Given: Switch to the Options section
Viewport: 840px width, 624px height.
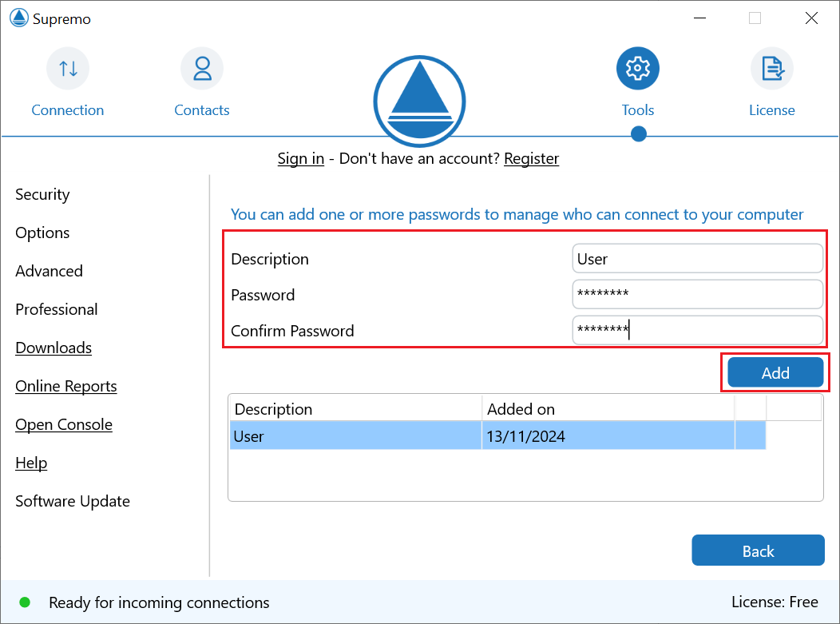Looking at the screenshot, I should coord(42,233).
